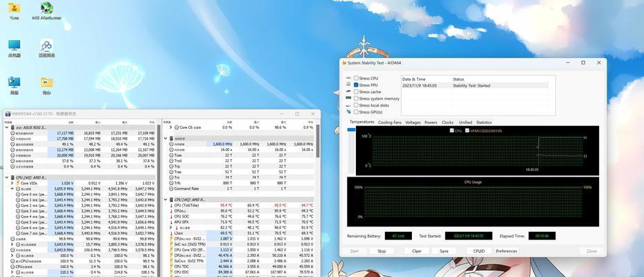Collapse the core clocks list above Core 0

point(12,188)
